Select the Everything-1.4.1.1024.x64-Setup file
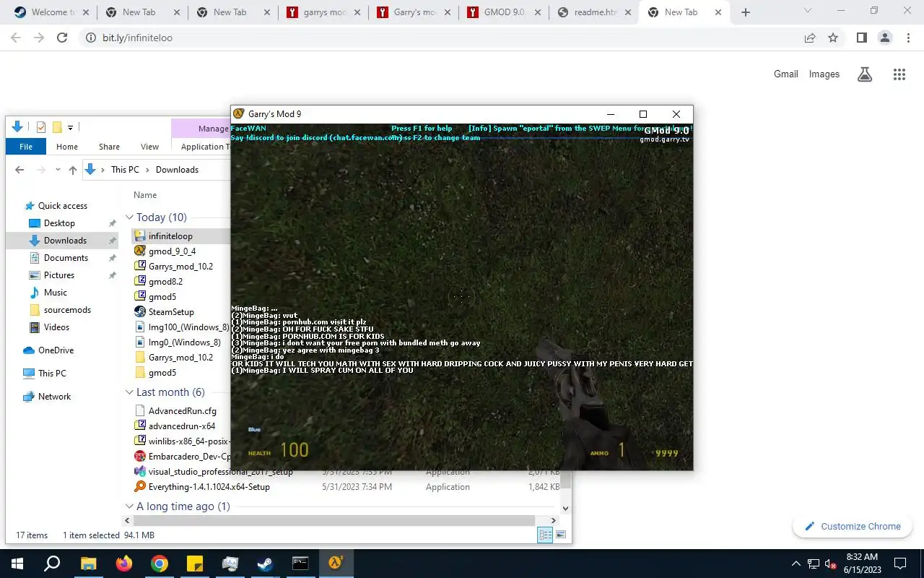The height and width of the screenshot is (578, 924). (x=209, y=487)
